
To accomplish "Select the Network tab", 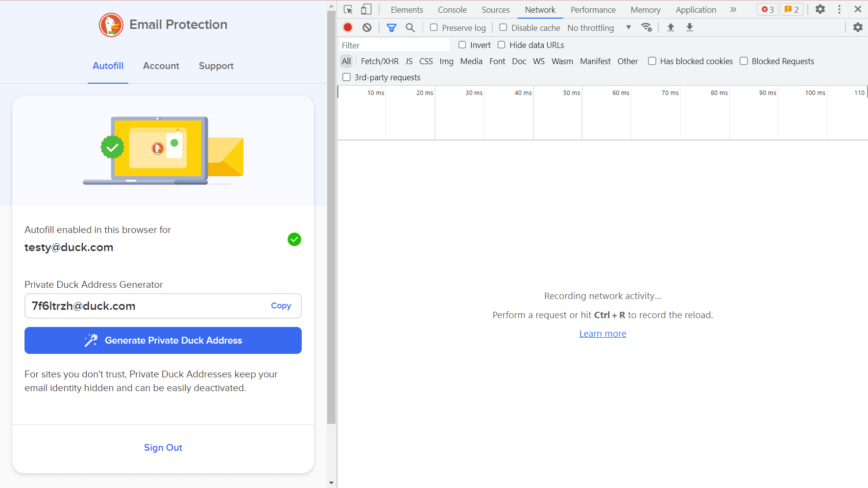I will pos(540,10).
